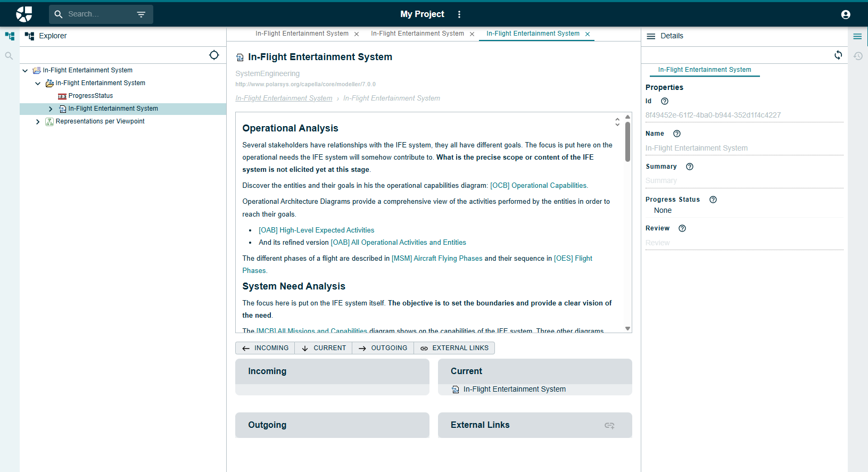Open the search view icon in left sidebar

(9, 55)
